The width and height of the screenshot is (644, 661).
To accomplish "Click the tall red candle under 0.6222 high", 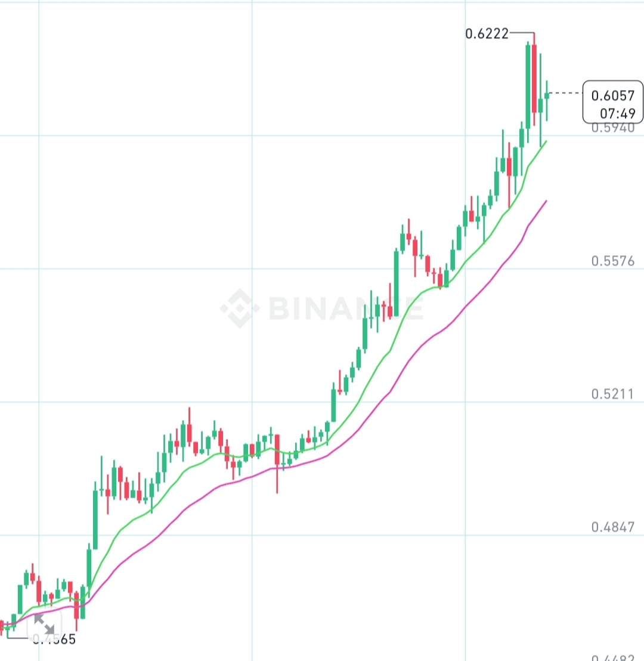I will coord(534,78).
